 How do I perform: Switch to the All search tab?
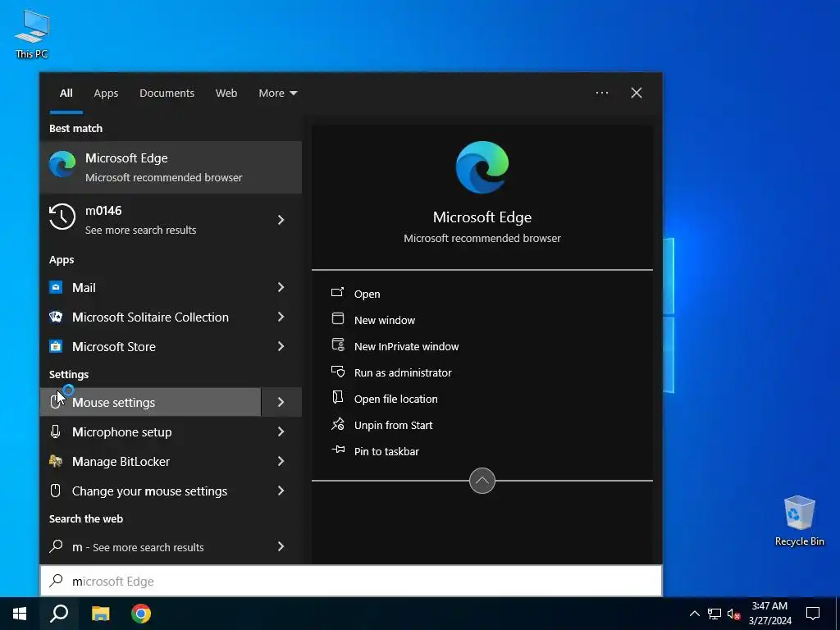click(x=66, y=94)
